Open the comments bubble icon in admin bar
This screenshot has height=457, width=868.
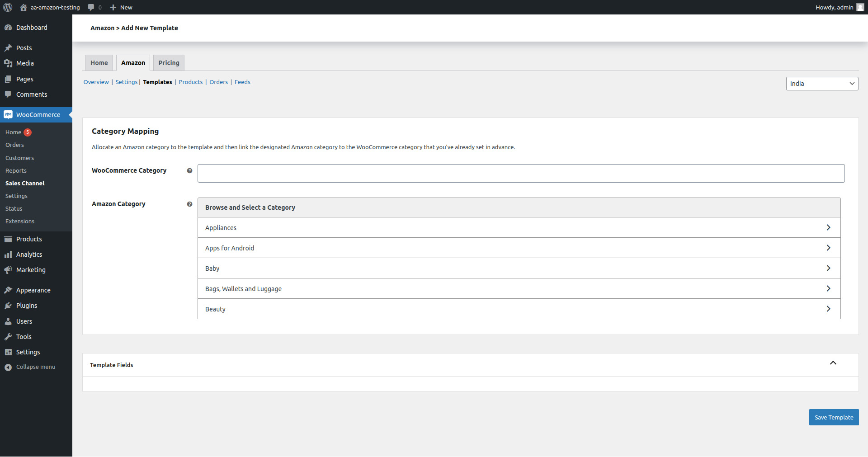[91, 7]
